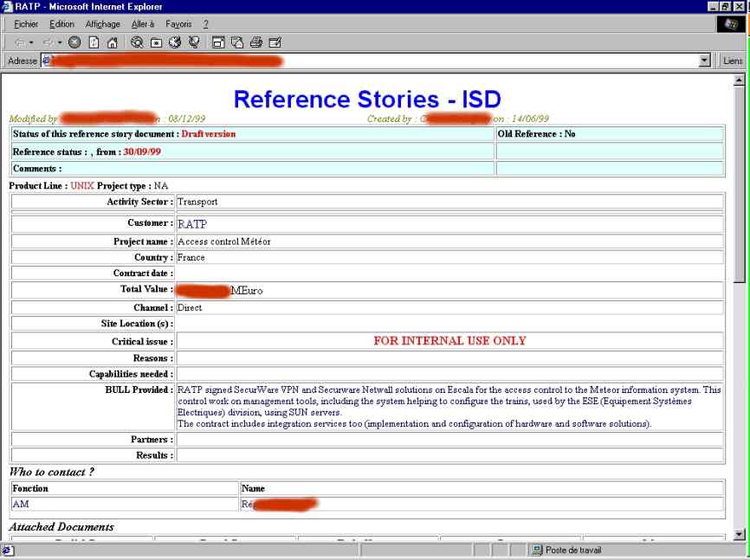Click the Liens toolbar label
The height and width of the screenshot is (560, 750).
point(733,61)
